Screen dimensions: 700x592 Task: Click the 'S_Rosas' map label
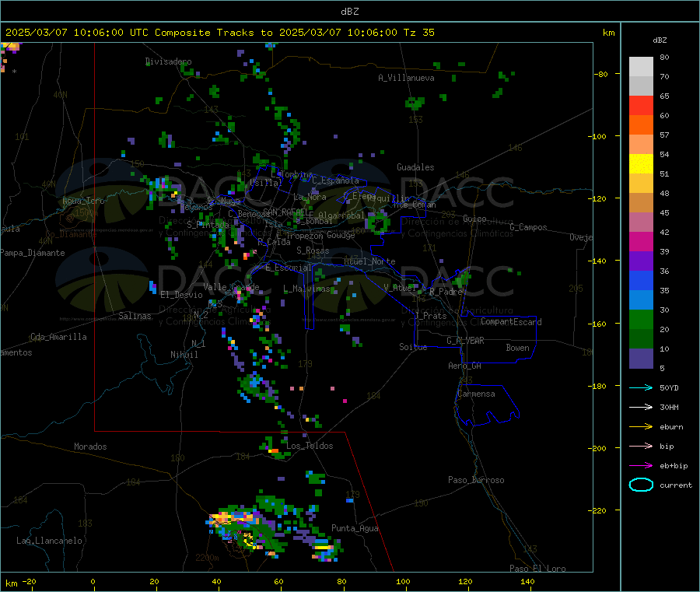[313, 250]
